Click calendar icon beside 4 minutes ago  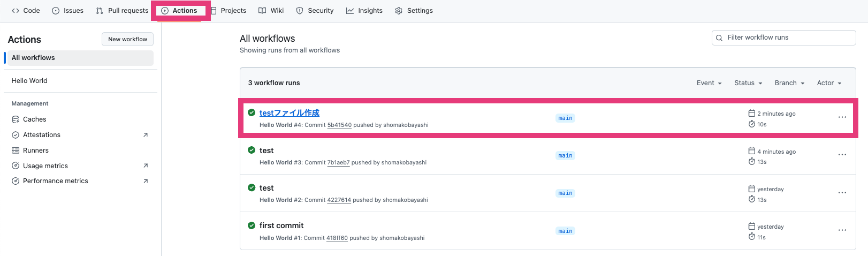[752, 151]
